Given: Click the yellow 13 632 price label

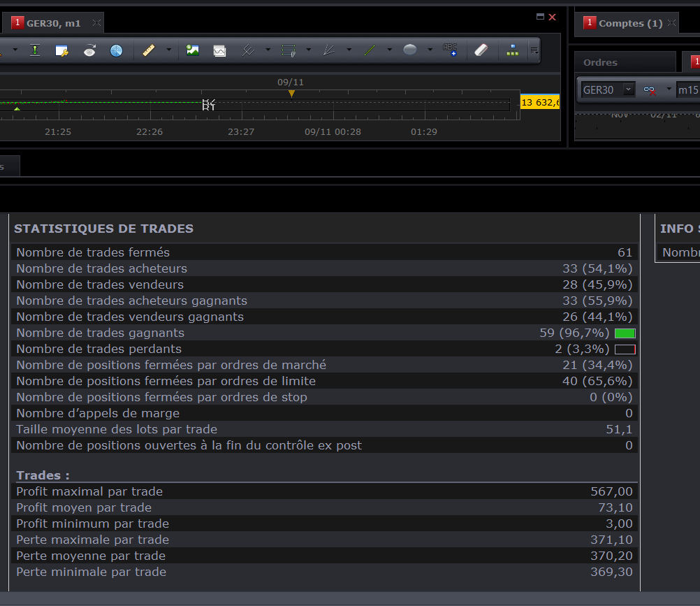Looking at the screenshot, I should tap(540, 102).
